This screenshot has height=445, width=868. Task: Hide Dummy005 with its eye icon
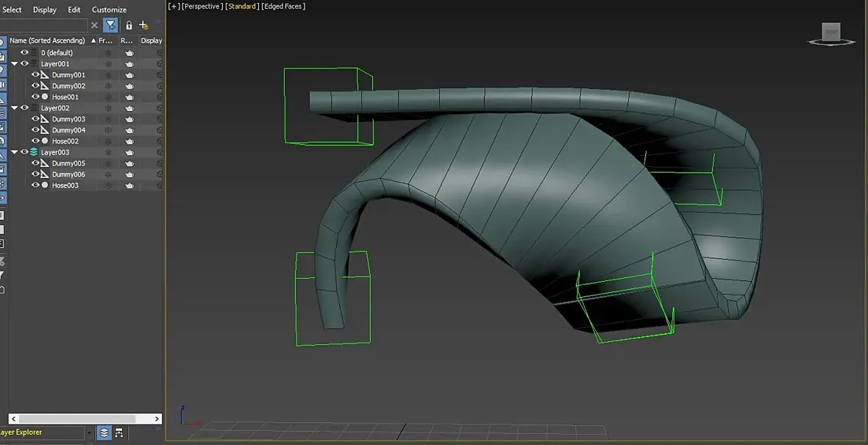[x=35, y=163]
